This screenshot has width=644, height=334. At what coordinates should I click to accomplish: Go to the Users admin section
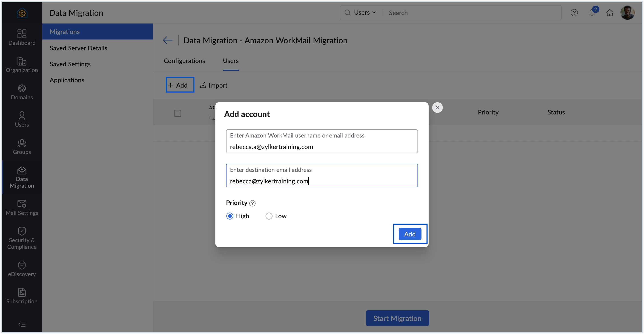(22, 119)
